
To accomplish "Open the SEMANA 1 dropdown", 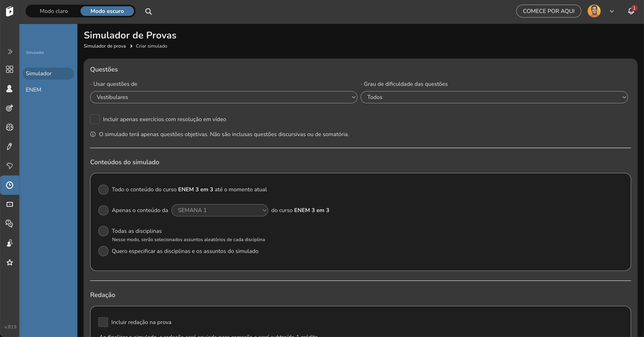I will (220, 210).
